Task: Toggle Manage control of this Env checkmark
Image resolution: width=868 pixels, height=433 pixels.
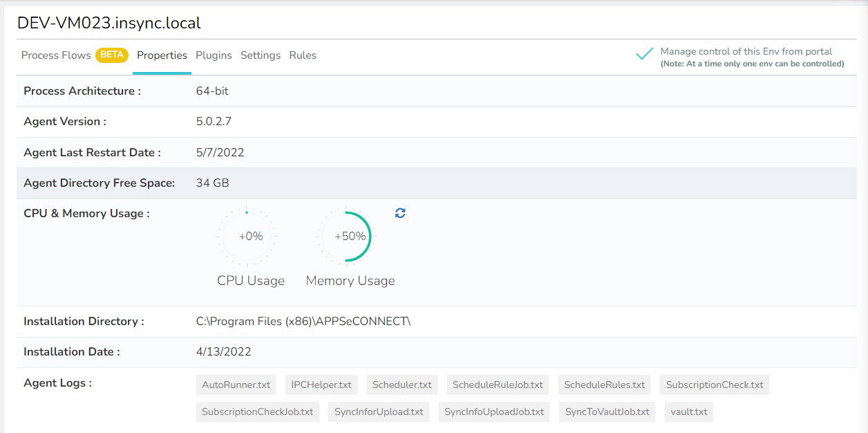Action: (x=644, y=54)
